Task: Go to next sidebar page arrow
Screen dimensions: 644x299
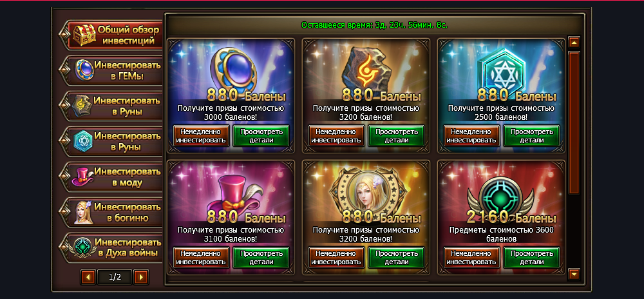Action: click(x=141, y=277)
